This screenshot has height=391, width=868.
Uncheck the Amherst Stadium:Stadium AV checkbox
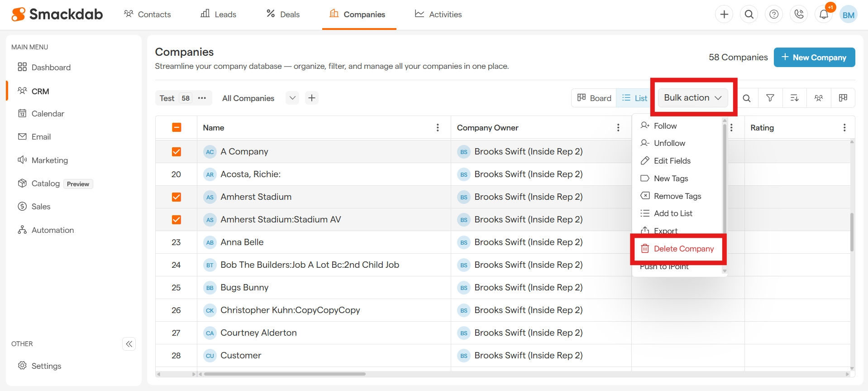(x=176, y=220)
